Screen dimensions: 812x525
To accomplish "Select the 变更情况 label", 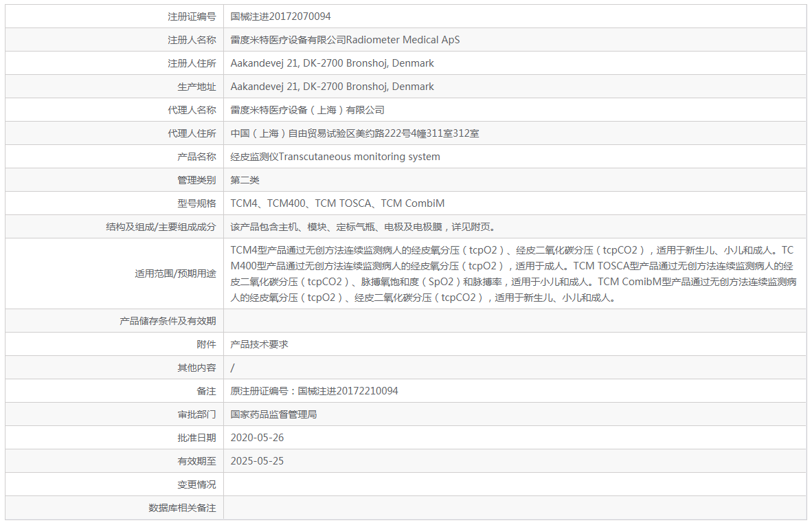I will pos(196,484).
